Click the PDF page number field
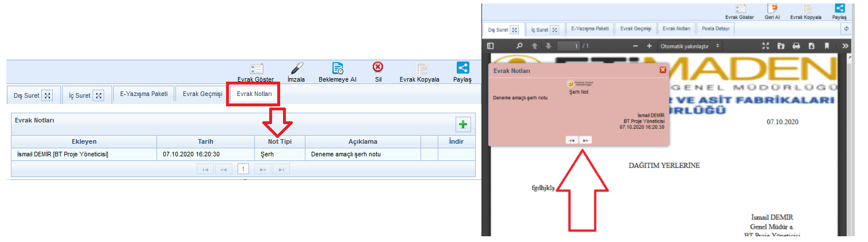868x242 pixels. [568, 46]
